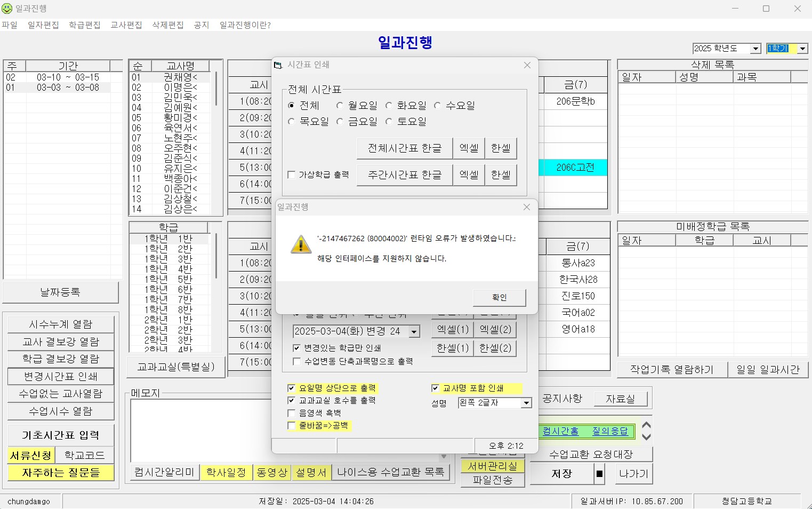Close the 시간표 인쇄 dialog
812x509 pixels.
point(527,65)
